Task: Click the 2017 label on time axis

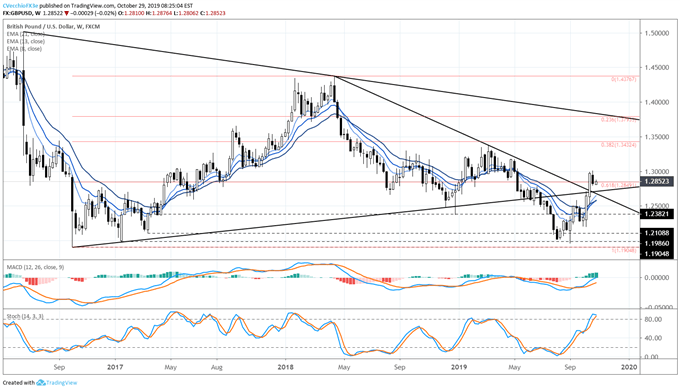Action: pyautogui.click(x=115, y=367)
